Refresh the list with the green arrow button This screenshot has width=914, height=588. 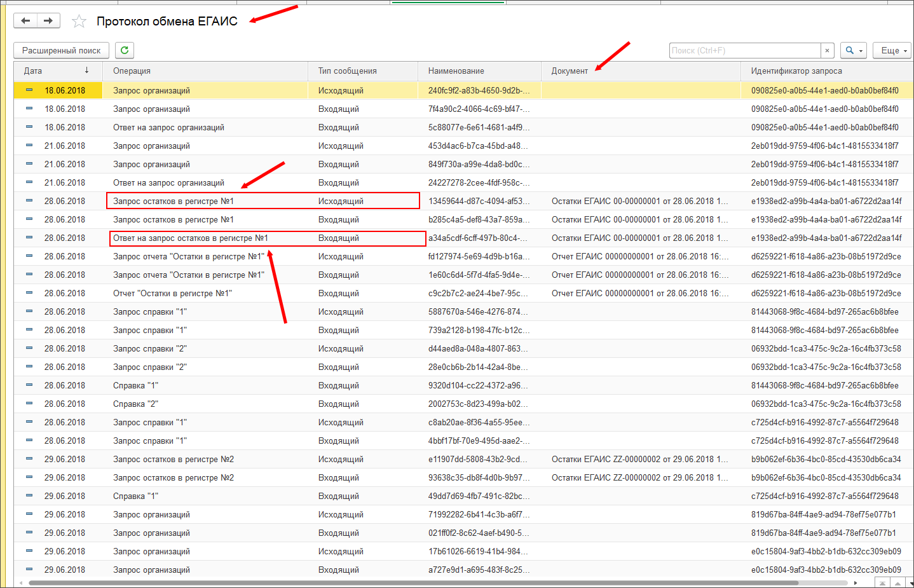[x=125, y=50]
